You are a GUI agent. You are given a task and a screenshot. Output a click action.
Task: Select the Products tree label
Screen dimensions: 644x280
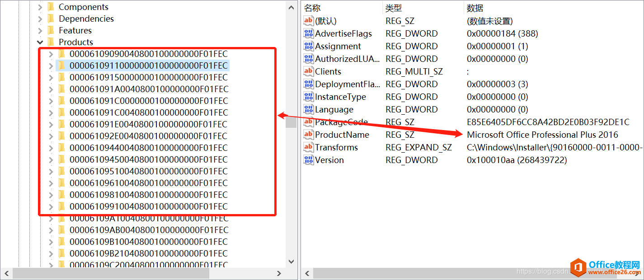click(x=76, y=42)
